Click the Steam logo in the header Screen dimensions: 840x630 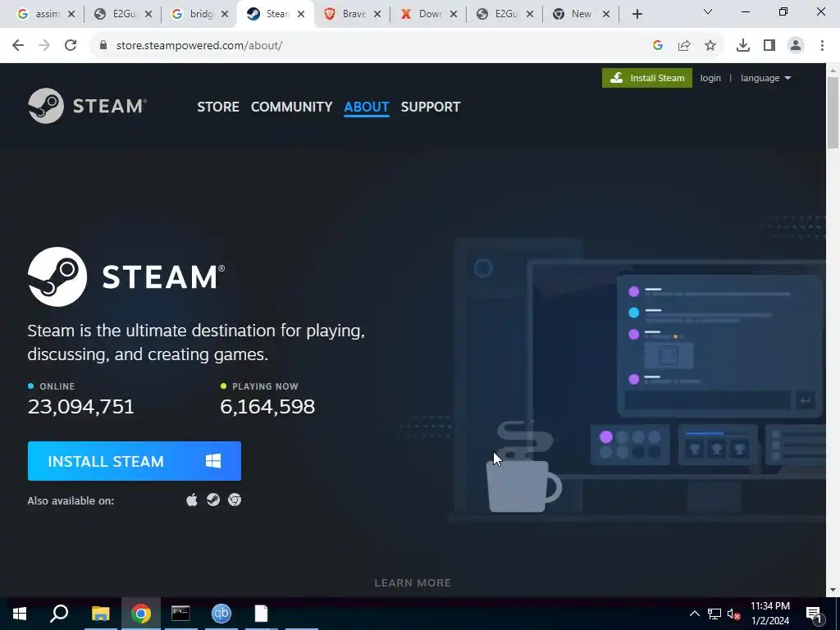87,106
